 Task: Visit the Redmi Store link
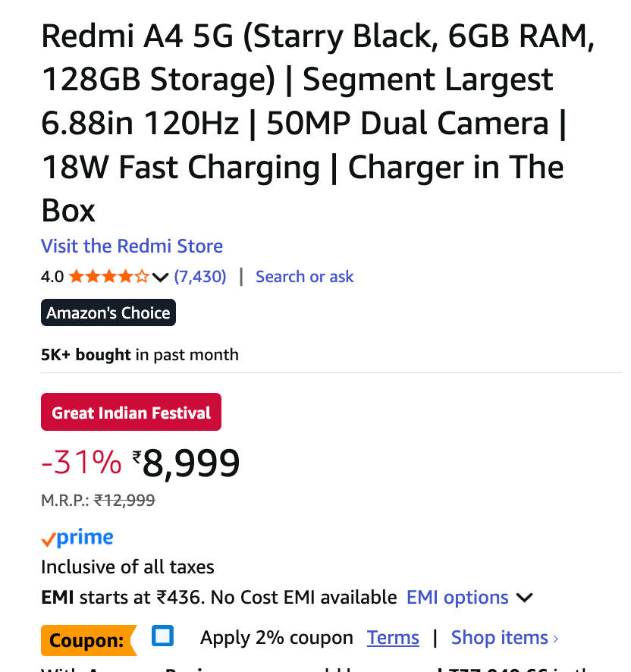pos(132,247)
